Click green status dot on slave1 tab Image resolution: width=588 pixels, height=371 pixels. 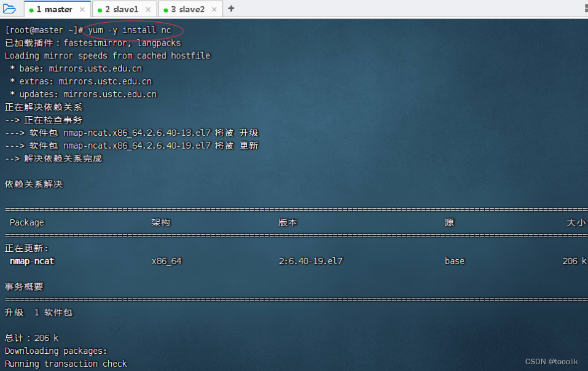coord(100,10)
